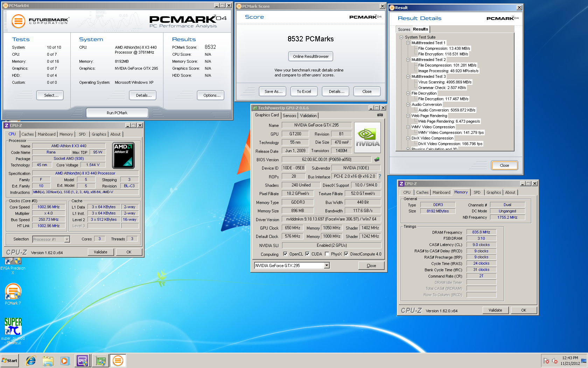Click the clock showing 12:43 PM
Screen dimensions: 588x368
coord(570,358)
